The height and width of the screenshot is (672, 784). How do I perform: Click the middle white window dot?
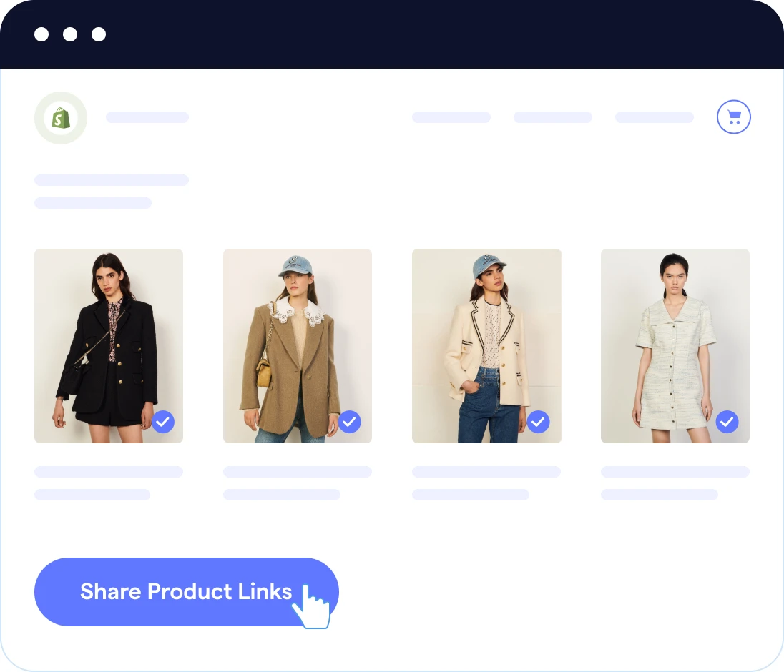70,34
